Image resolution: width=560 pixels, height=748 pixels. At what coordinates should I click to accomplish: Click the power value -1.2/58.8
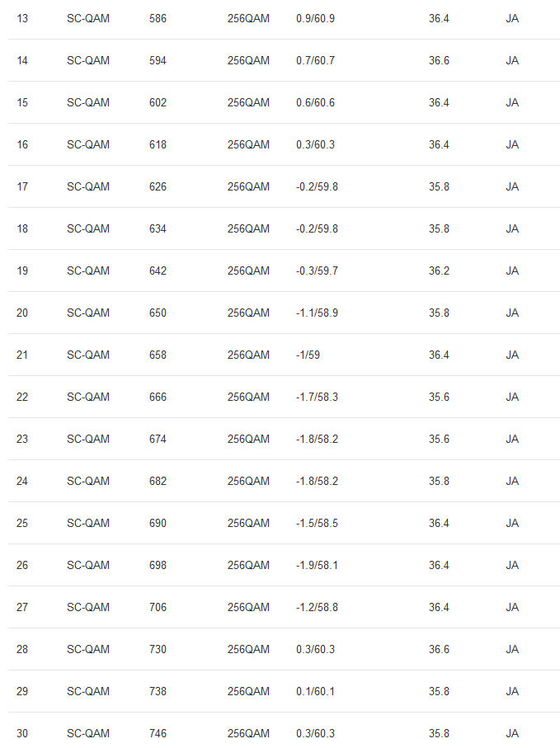coord(317,607)
